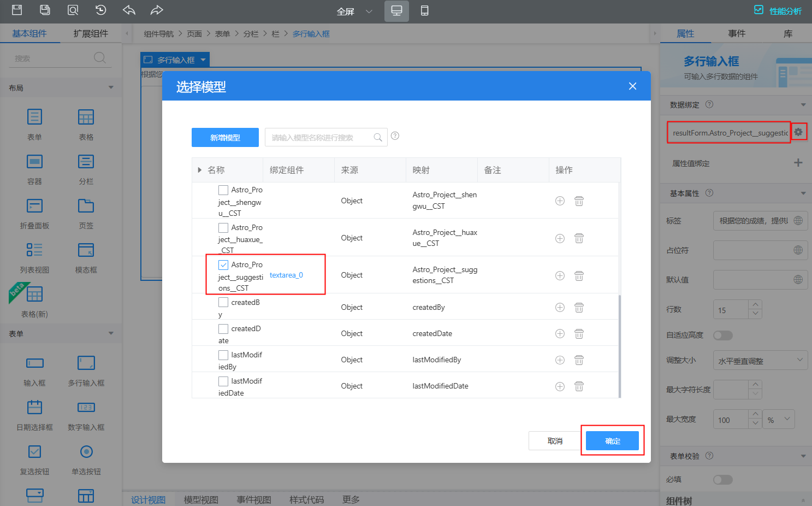Image resolution: width=812 pixels, height=506 pixels.
Task: Open the 扩展组件 tab
Action: coord(91,34)
